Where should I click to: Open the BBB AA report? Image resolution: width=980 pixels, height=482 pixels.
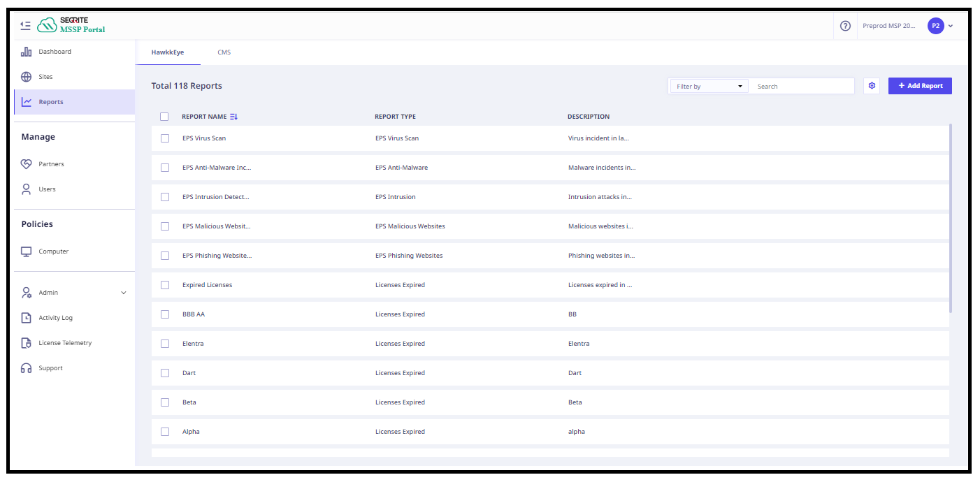pyautogui.click(x=194, y=314)
